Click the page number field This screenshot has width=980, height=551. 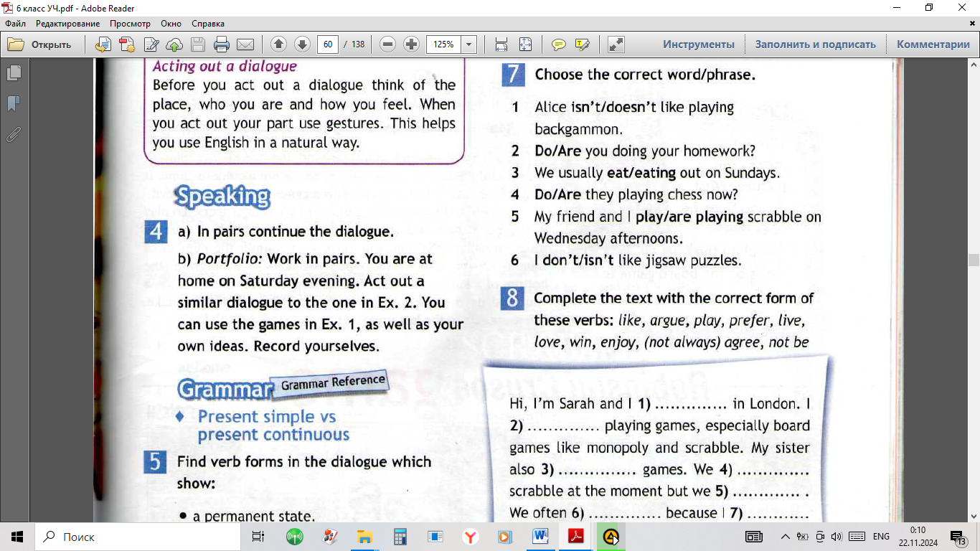[328, 44]
